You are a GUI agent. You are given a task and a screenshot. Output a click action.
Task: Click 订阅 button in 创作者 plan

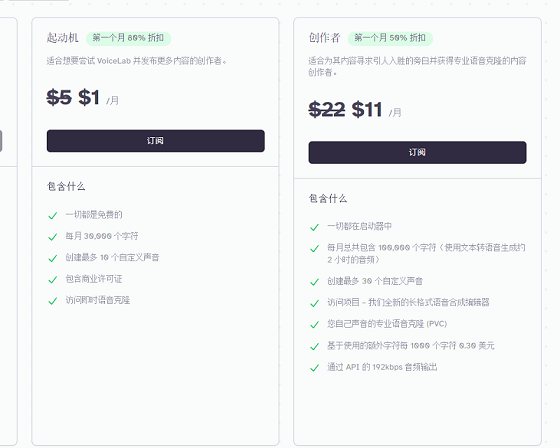tap(417, 153)
